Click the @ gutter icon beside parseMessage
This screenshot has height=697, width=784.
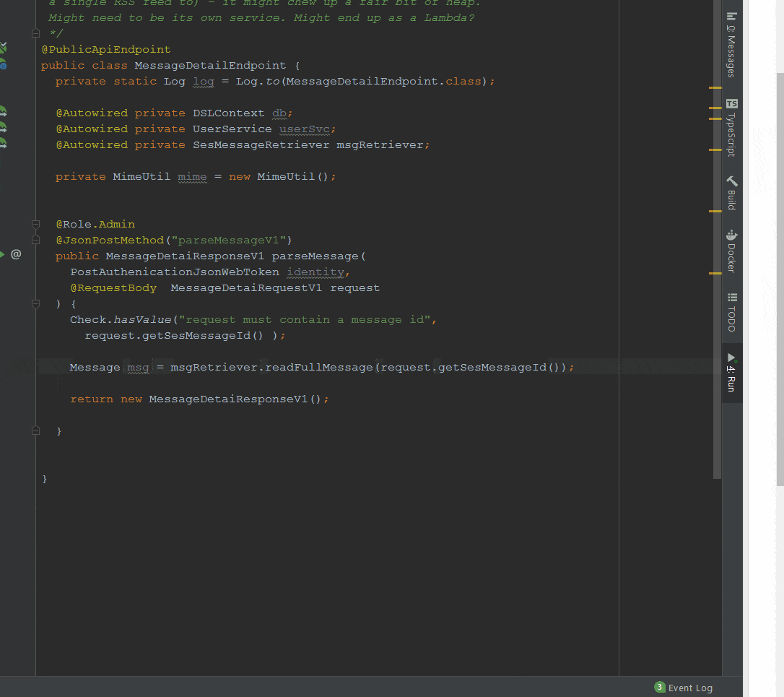coord(16,254)
